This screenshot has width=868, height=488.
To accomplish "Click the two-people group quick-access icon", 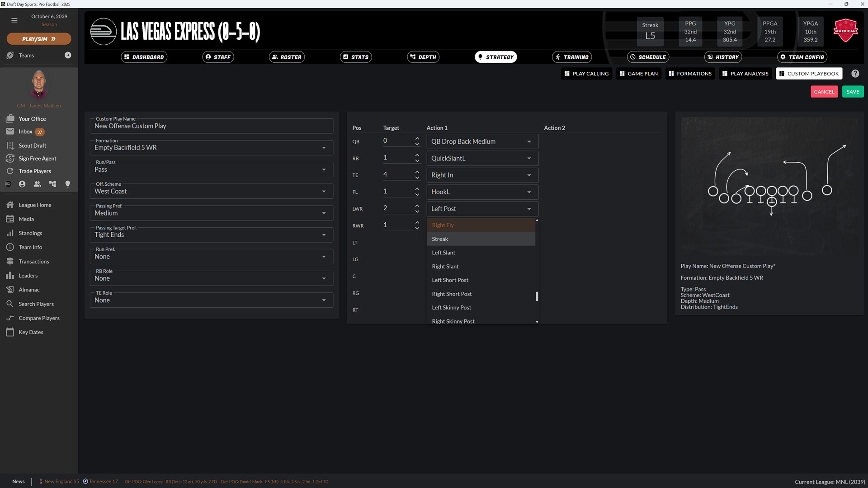I will tap(38, 184).
